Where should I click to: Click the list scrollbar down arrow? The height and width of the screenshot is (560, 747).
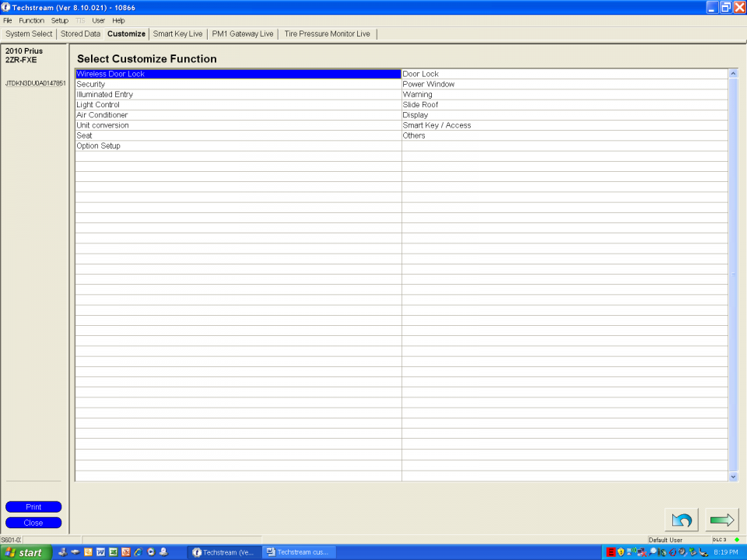point(733,476)
